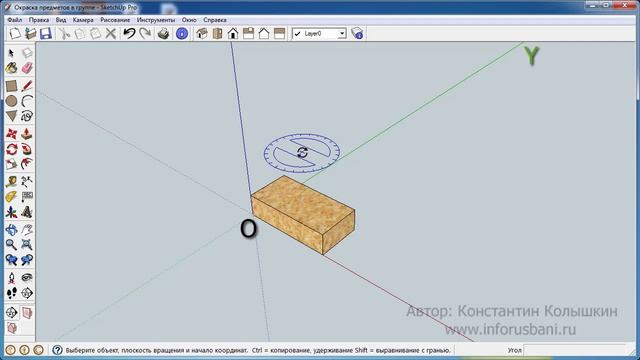Pick the Line pencil tool
The image size is (640, 360).
click(x=27, y=86)
